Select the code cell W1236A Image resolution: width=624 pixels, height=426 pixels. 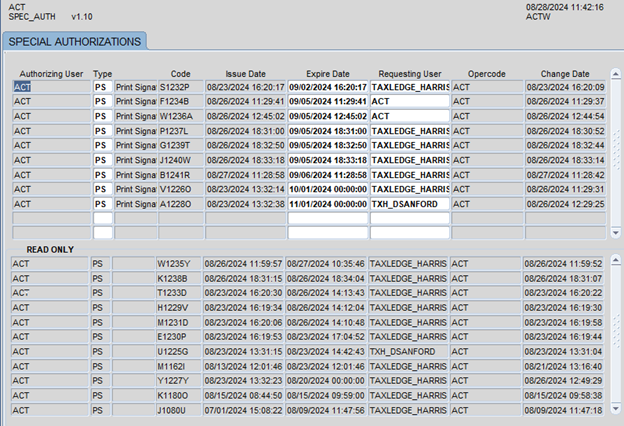(x=179, y=116)
